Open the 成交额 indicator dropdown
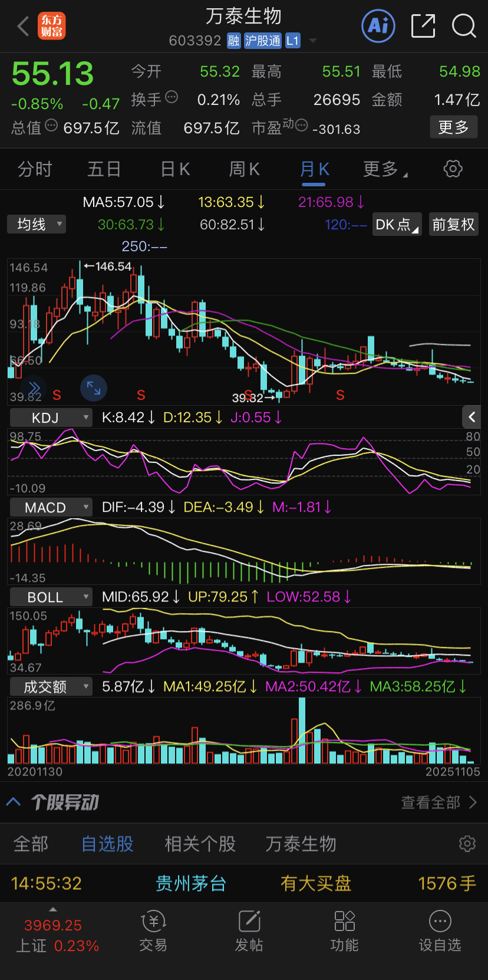Viewport: 488px width, 980px height. tap(51, 686)
